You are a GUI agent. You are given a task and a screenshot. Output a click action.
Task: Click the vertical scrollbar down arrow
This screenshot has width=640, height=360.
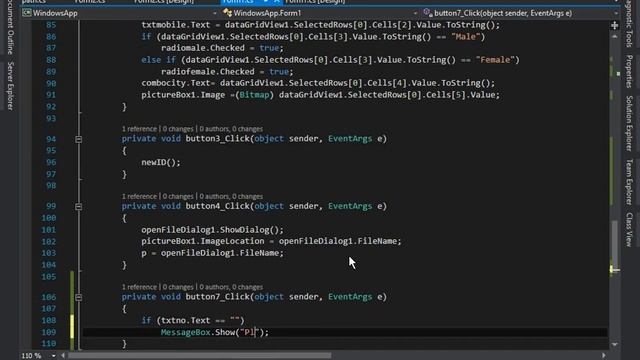click(x=615, y=344)
